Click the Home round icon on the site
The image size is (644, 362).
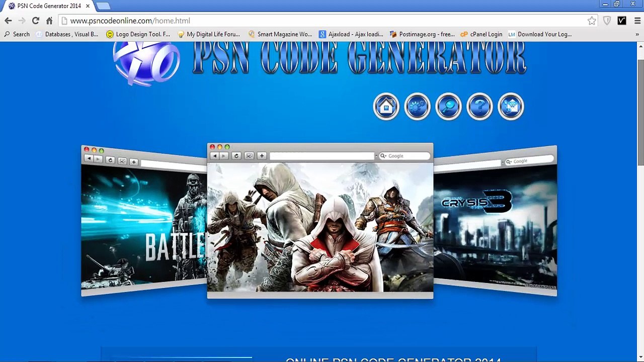[x=386, y=107]
